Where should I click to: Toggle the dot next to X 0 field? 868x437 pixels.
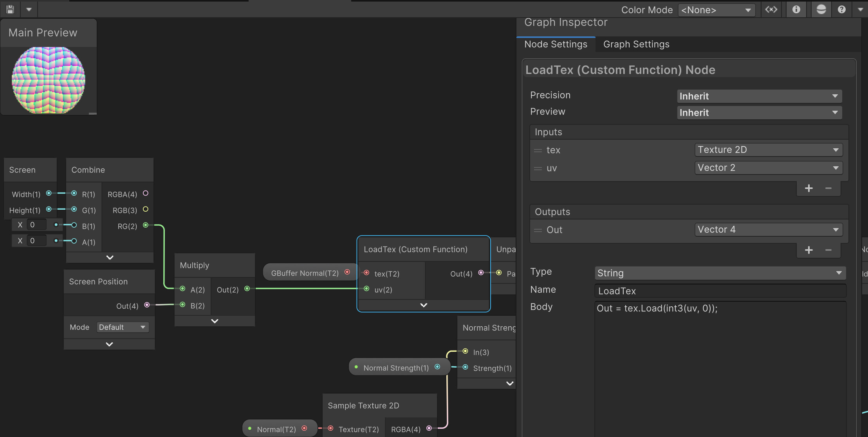(56, 224)
